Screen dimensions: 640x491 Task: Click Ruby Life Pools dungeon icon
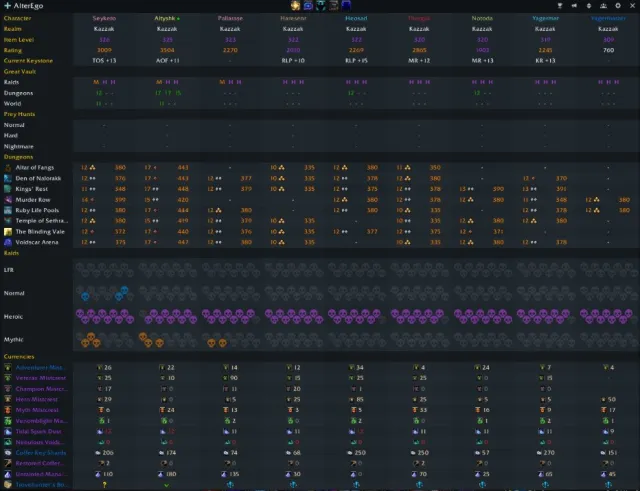(8, 210)
